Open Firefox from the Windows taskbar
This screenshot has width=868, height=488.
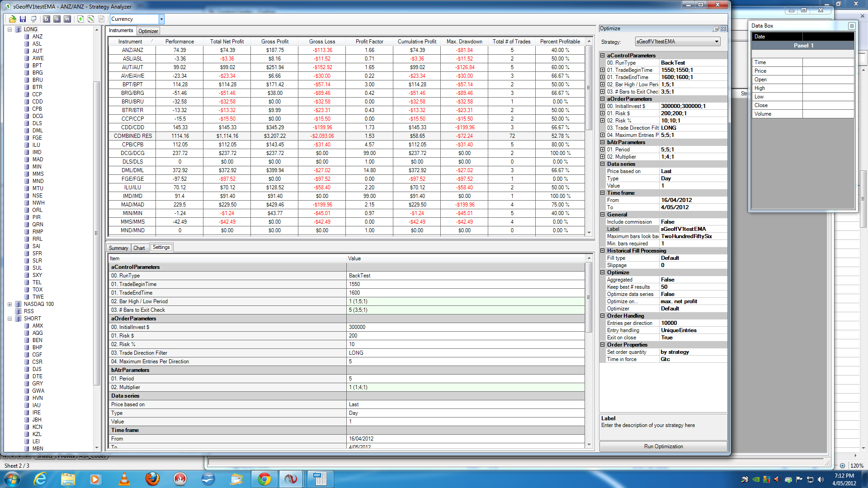(152, 479)
